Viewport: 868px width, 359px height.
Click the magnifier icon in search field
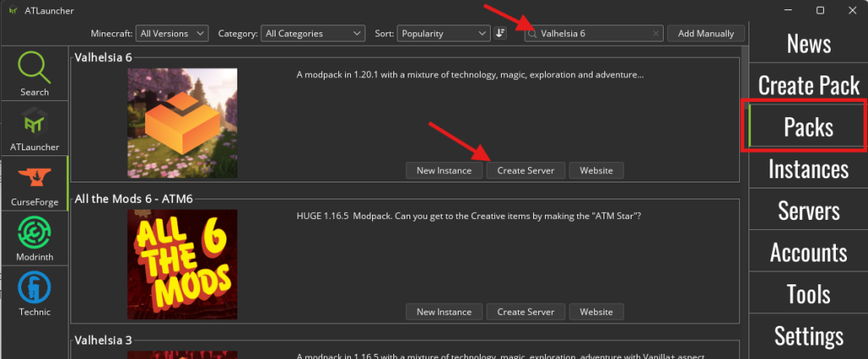click(532, 34)
